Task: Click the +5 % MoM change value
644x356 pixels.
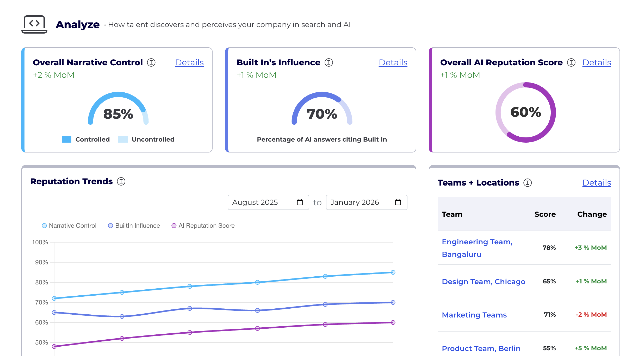Action: coord(591,348)
